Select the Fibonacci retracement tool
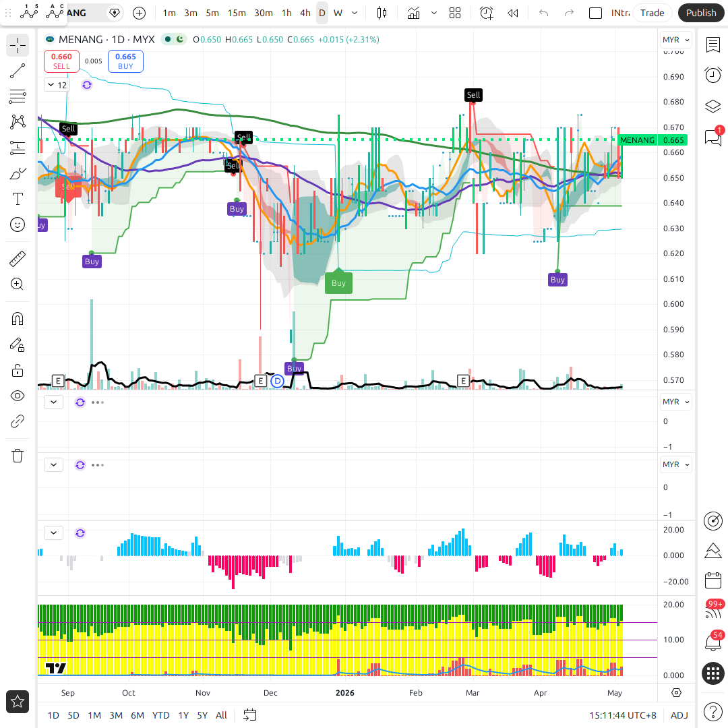Viewport: 728px width, 728px height. [18, 96]
